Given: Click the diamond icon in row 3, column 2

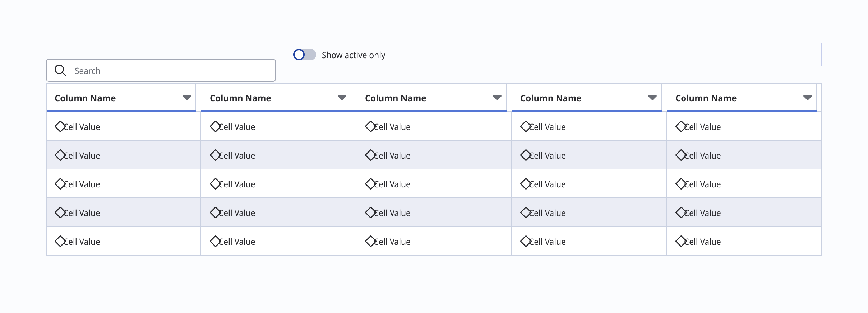Looking at the screenshot, I should pos(216,184).
